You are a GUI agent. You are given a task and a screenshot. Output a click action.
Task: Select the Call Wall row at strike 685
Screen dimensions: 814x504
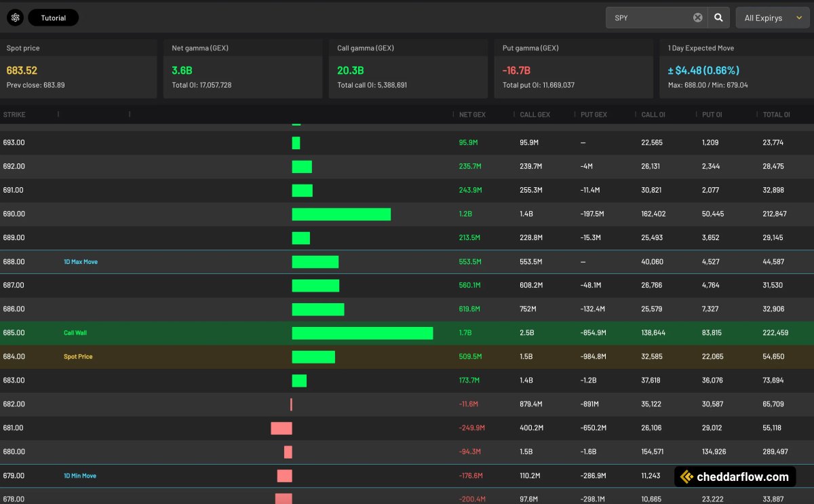tap(75, 332)
